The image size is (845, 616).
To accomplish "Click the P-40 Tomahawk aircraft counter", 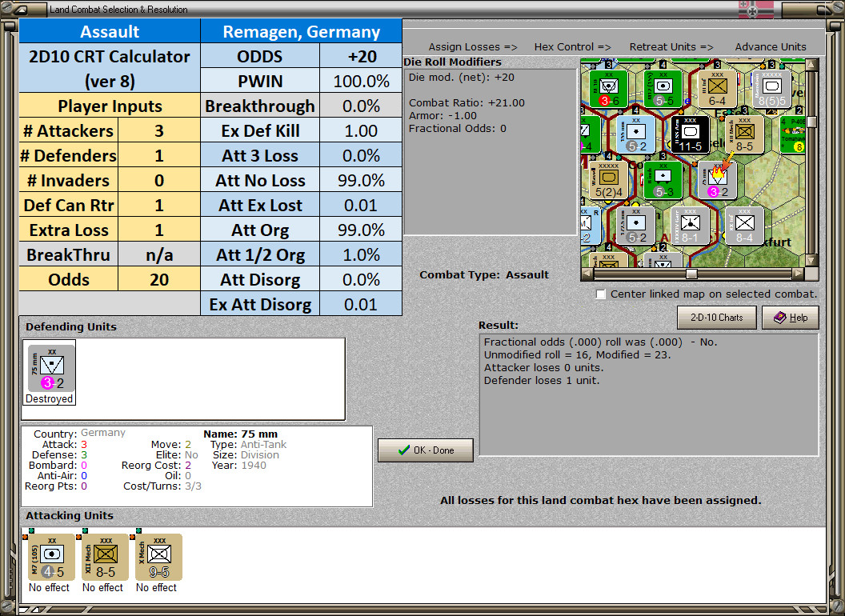I will pyautogui.click(x=793, y=134).
